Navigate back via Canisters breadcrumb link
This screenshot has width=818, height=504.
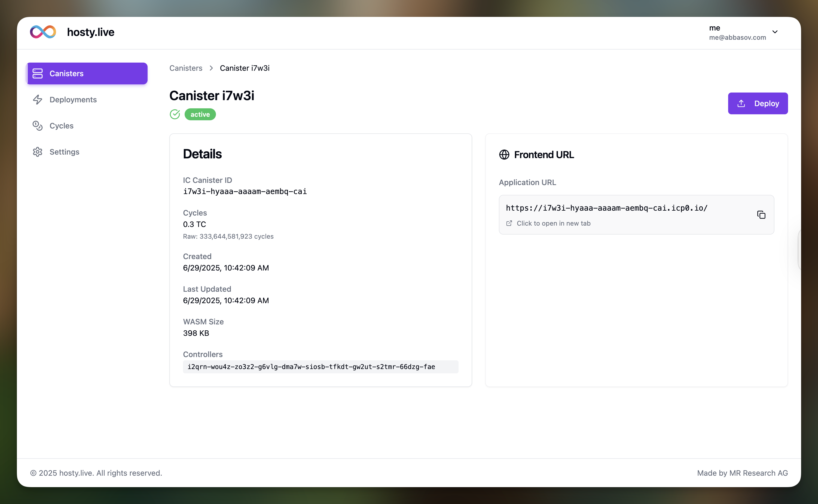point(186,68)
